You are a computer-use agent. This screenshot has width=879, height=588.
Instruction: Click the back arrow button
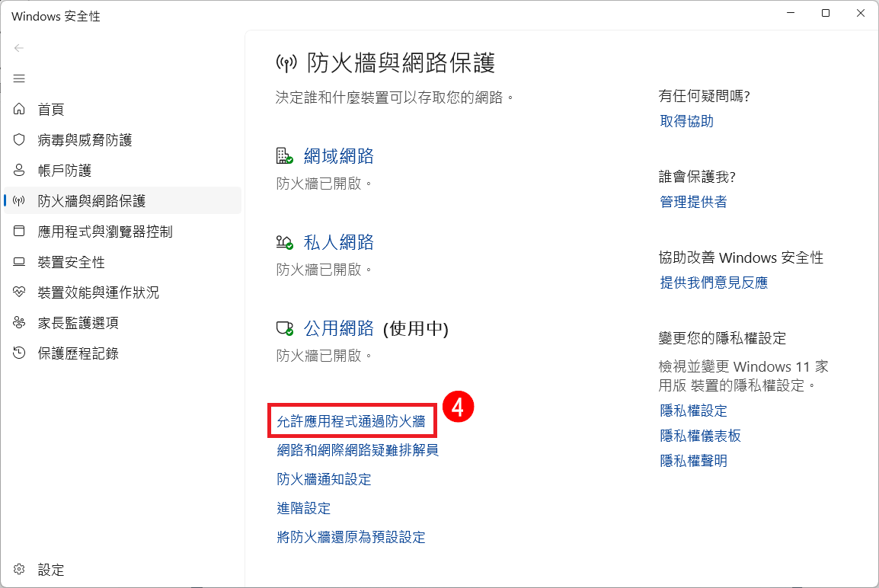pyautogui.click(x=20, y=48)
